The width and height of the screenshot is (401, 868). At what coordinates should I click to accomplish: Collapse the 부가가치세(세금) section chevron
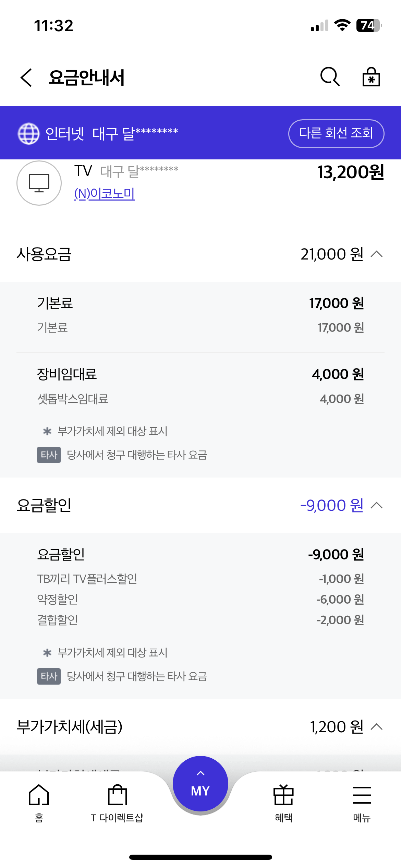377,726
